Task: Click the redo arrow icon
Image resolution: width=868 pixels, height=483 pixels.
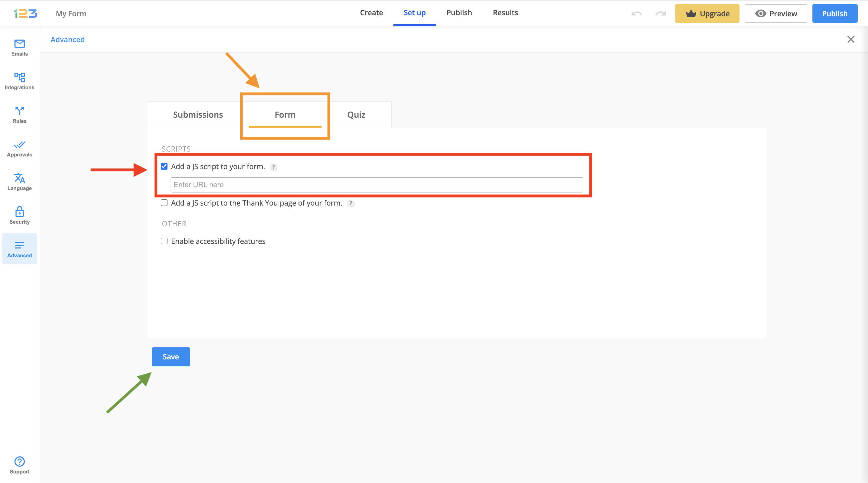Action: [660, 13]
